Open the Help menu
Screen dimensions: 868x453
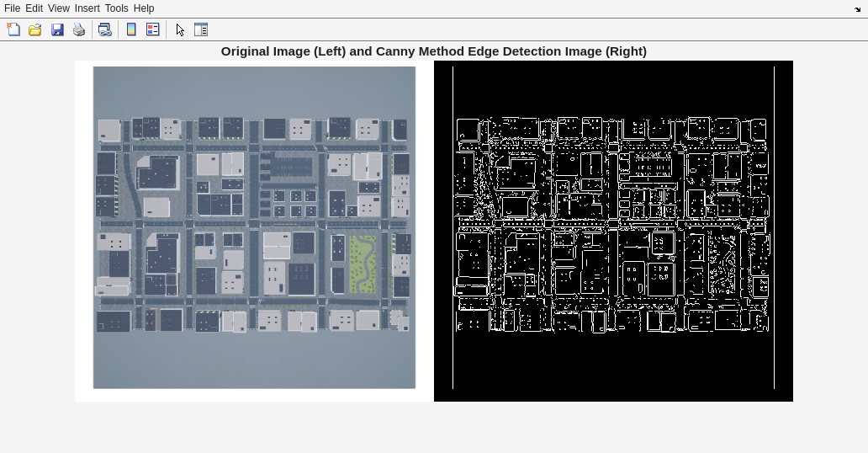(x=144, y=8)
